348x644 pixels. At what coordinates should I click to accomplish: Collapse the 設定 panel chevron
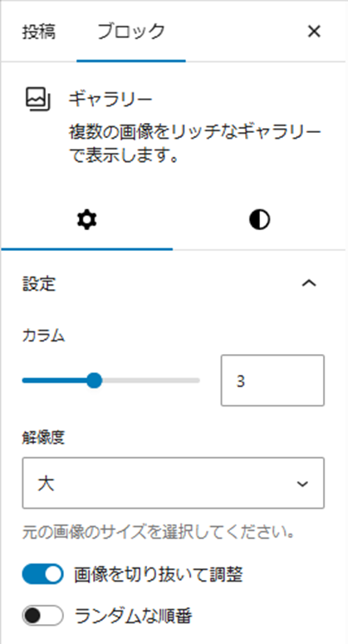[x=309, y=283]
